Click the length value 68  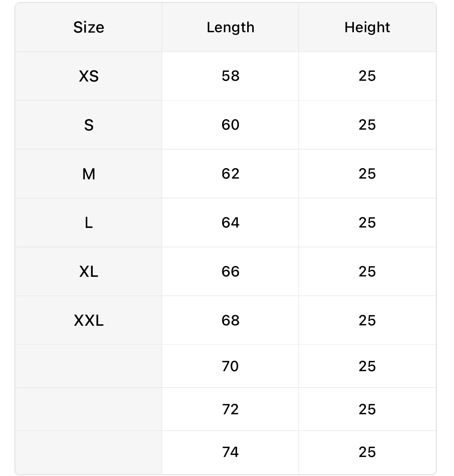click(230, 321)
